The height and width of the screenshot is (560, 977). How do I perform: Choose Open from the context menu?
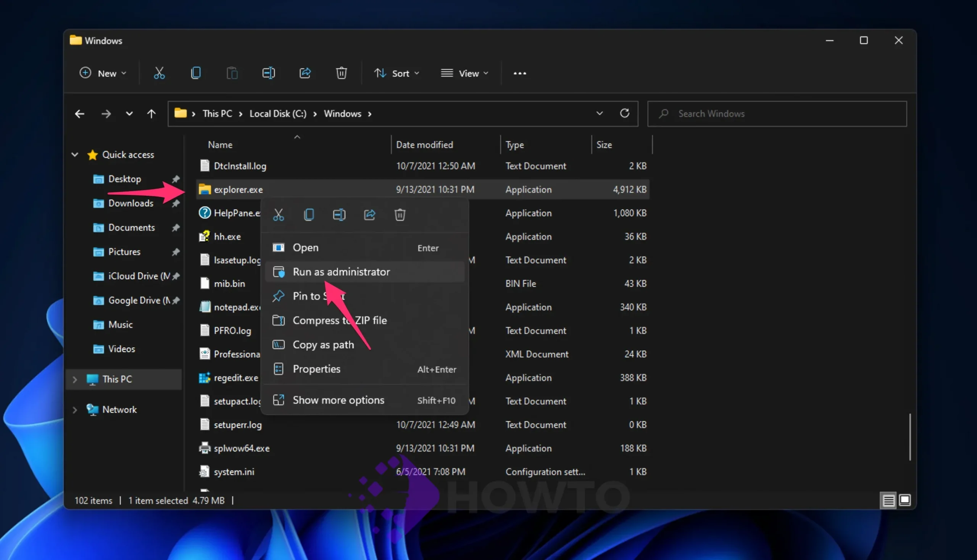pyautogui.click(x=365, y=248)
